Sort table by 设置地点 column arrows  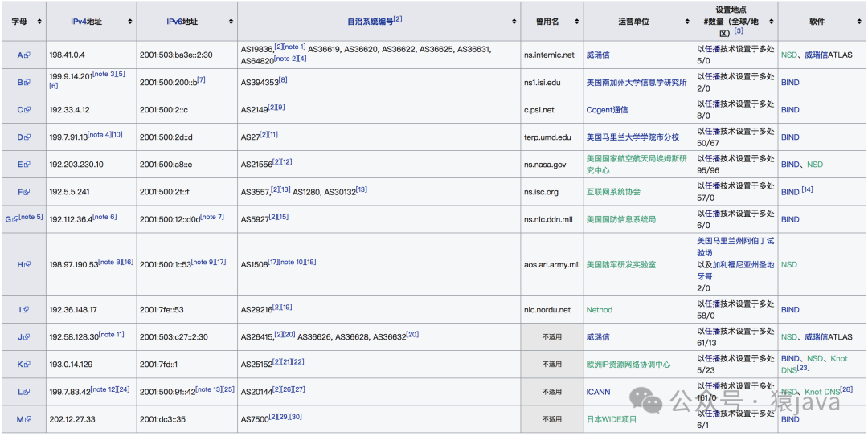[771, 22]
